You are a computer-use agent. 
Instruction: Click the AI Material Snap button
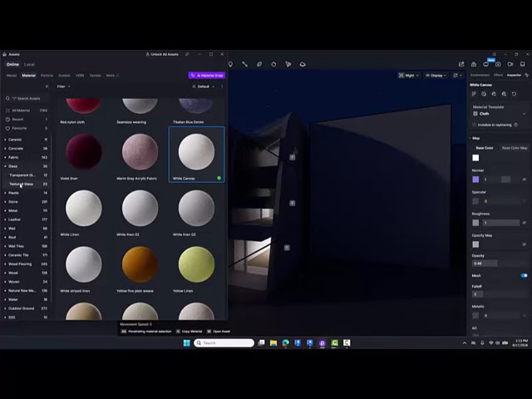(x=207, y=76)
